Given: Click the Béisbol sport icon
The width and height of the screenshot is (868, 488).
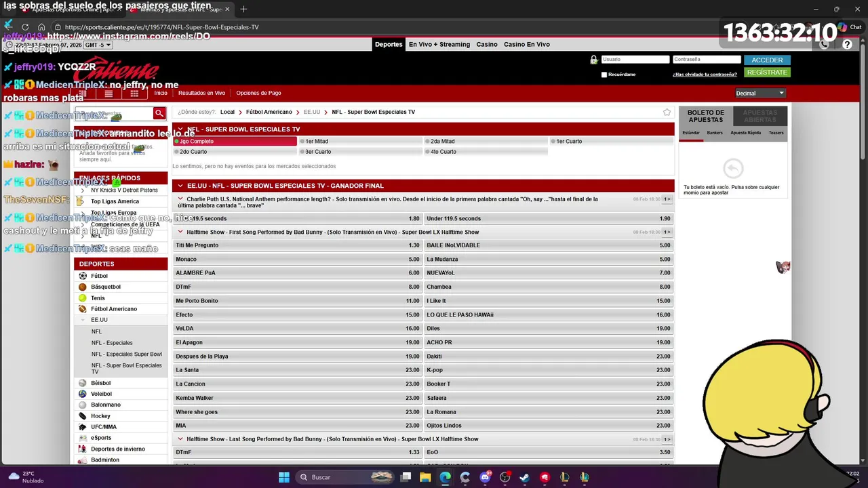Looking at the screenshot, I should coord(83,383).
